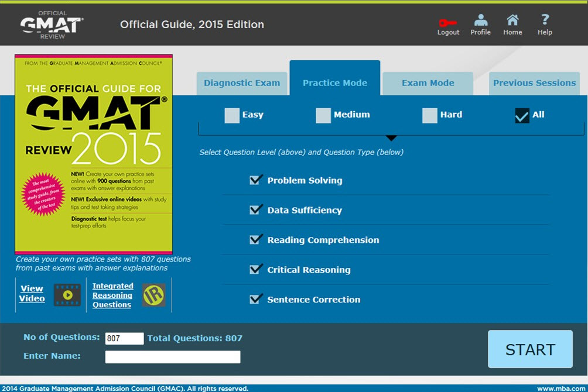Click the No of Questions input field

(x=124, y=338)
